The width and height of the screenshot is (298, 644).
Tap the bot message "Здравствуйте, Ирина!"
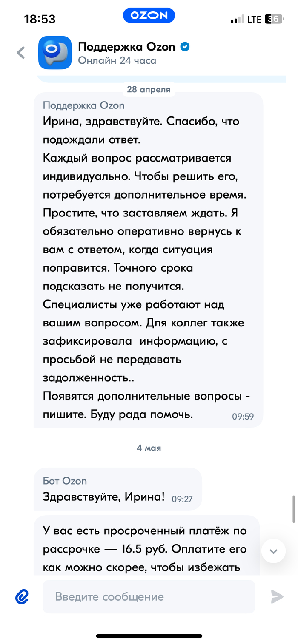(x=117, y=489)
